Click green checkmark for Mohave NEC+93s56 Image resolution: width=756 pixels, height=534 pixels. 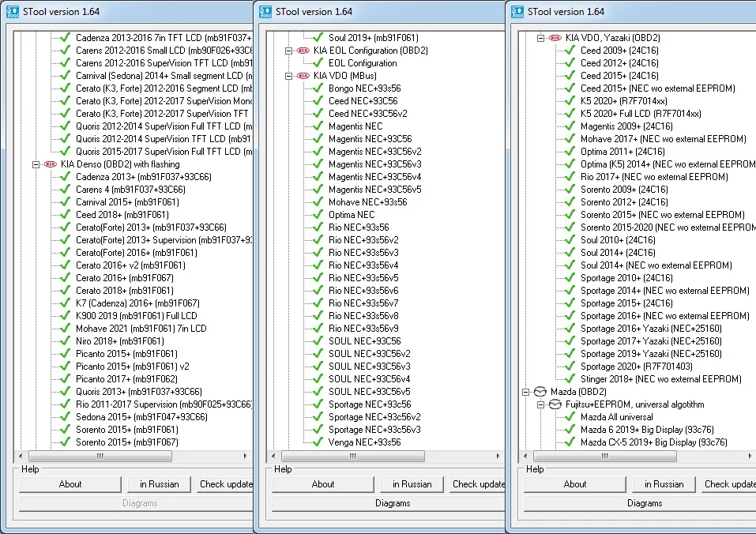click(318, 202)
